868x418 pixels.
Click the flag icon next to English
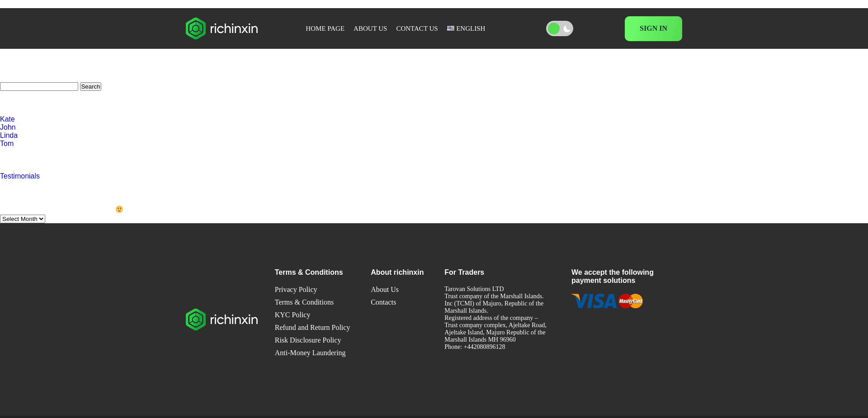click(451, 28)
